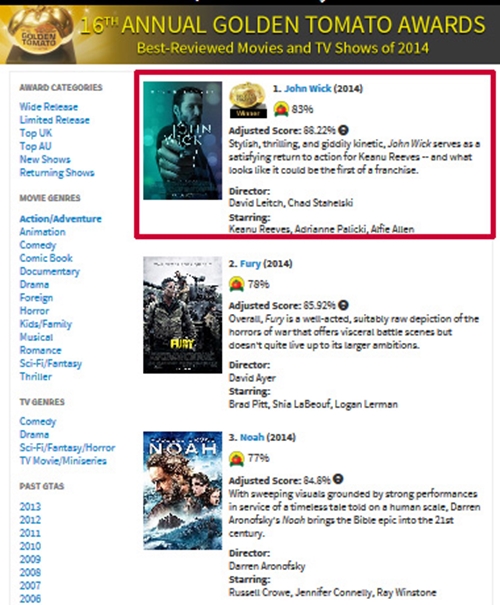The height and width of the screenshot is (605, 500).
Task: Choose the Documentary genre link
Action: (x=50, y=271)
